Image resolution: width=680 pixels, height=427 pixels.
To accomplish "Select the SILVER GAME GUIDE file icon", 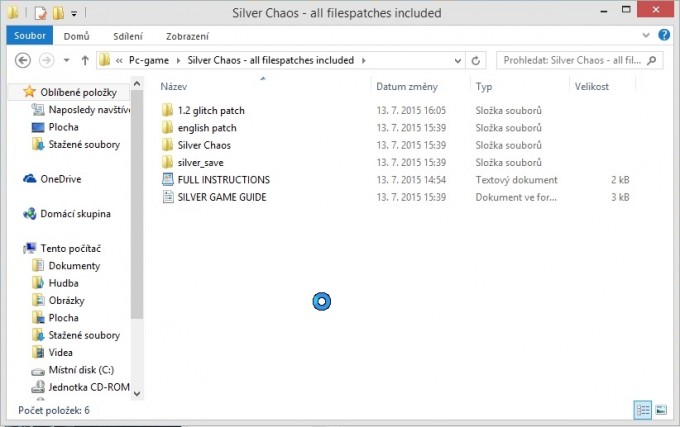I will click(167, 197).
